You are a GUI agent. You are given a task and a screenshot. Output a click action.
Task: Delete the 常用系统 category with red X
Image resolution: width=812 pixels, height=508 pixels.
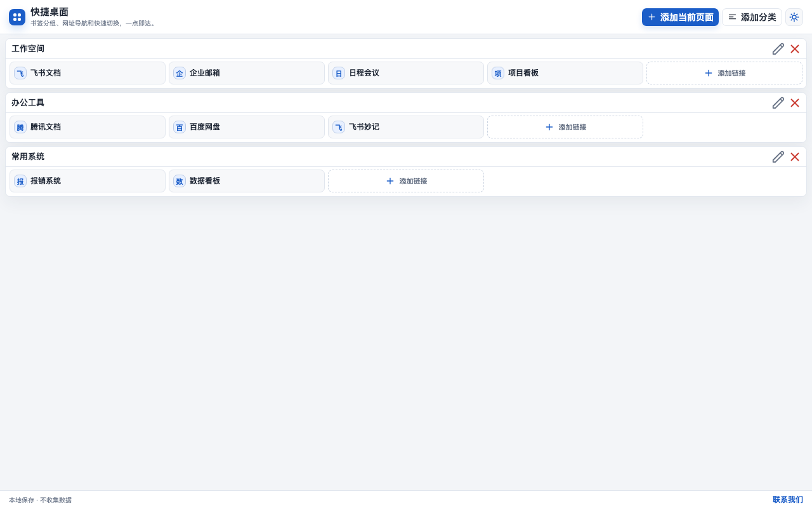795,157
